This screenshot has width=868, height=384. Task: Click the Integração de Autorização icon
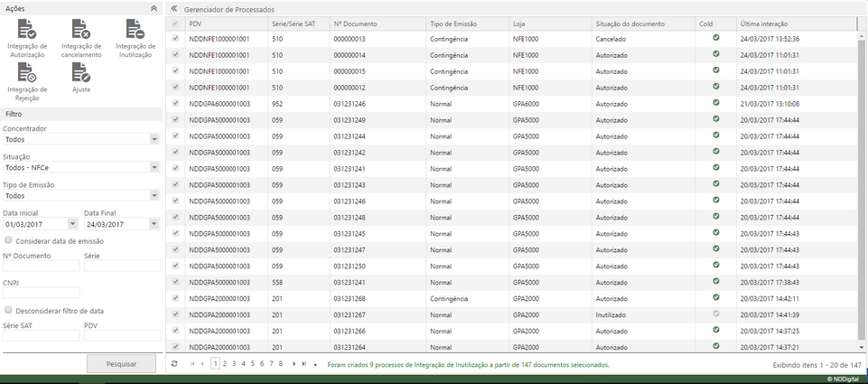tap(27, 29)
